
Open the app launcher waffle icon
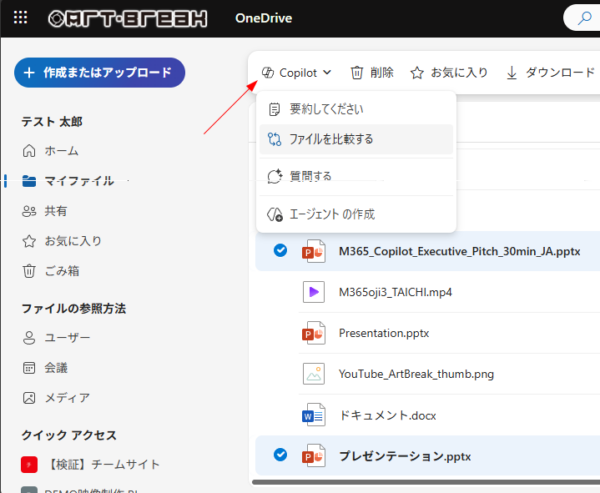22,18
